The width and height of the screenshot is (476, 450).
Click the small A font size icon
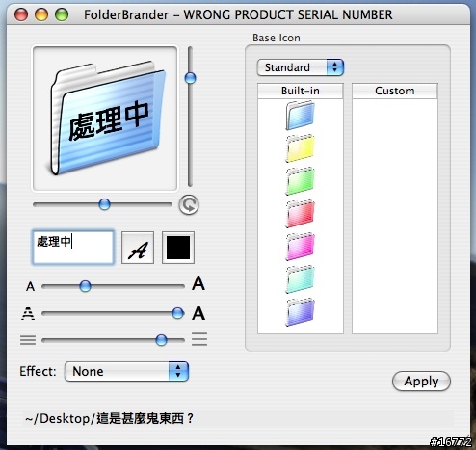pyautogui.click(x=30, y=286)
